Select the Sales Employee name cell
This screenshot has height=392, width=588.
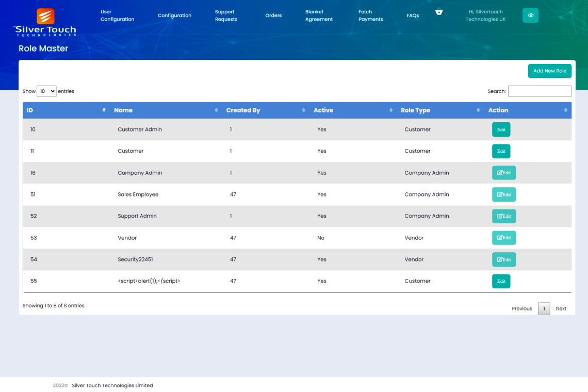pyautogui.click(x=138, y=194)
